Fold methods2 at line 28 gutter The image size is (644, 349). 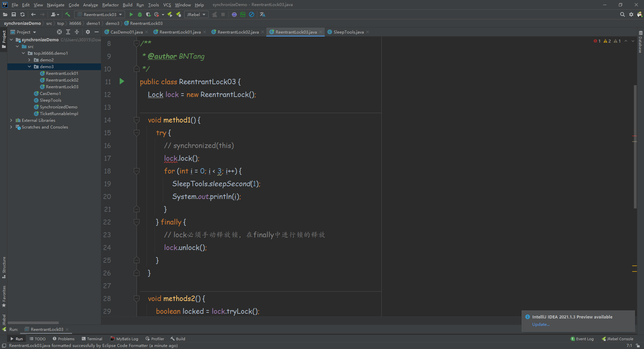click(137, 298)
